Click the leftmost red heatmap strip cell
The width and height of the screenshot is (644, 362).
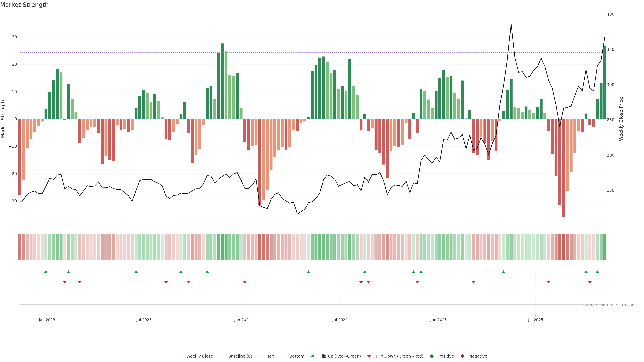[20, 247]
